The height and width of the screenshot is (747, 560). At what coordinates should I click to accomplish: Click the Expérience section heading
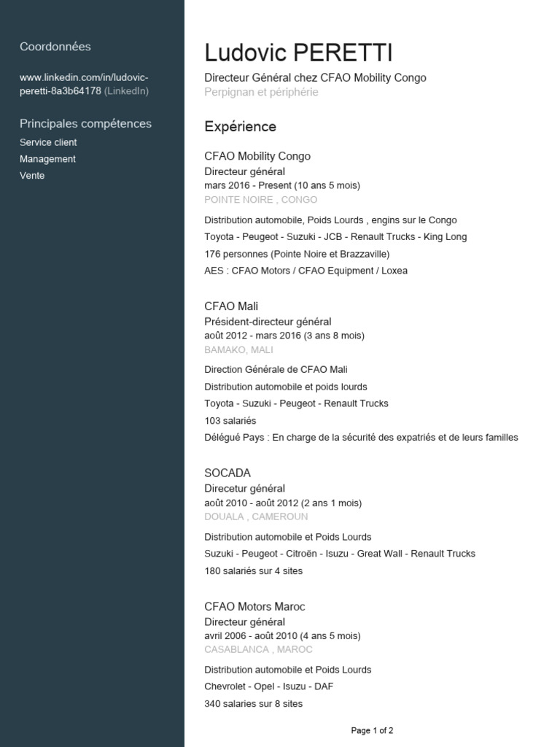pos(241,127)
